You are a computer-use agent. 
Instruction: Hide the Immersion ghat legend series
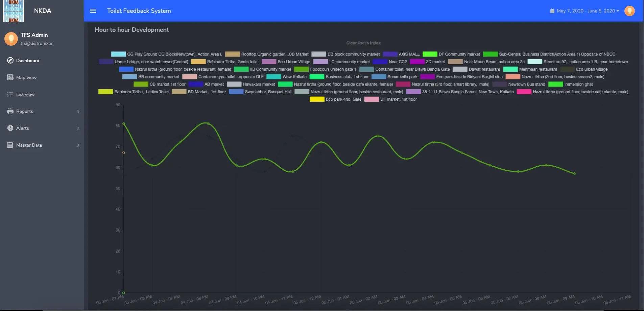[x=555, y=84]
